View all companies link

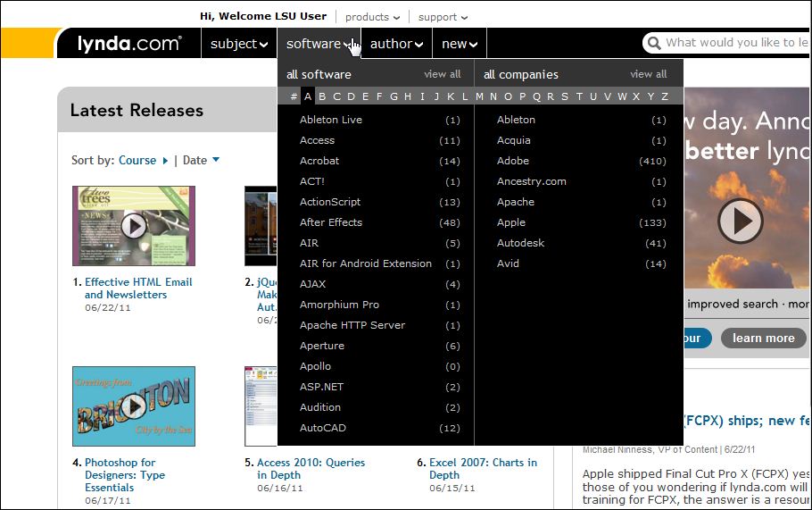(649, 74)
